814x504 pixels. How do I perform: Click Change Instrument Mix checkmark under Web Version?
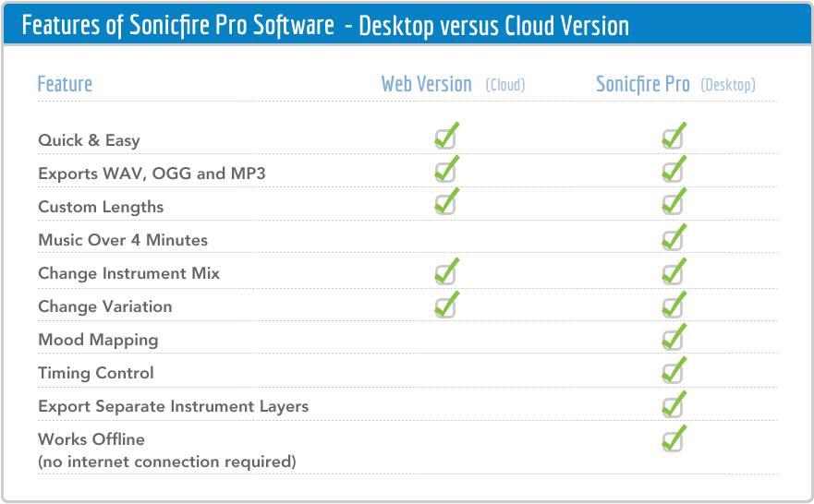pos(447,271)
